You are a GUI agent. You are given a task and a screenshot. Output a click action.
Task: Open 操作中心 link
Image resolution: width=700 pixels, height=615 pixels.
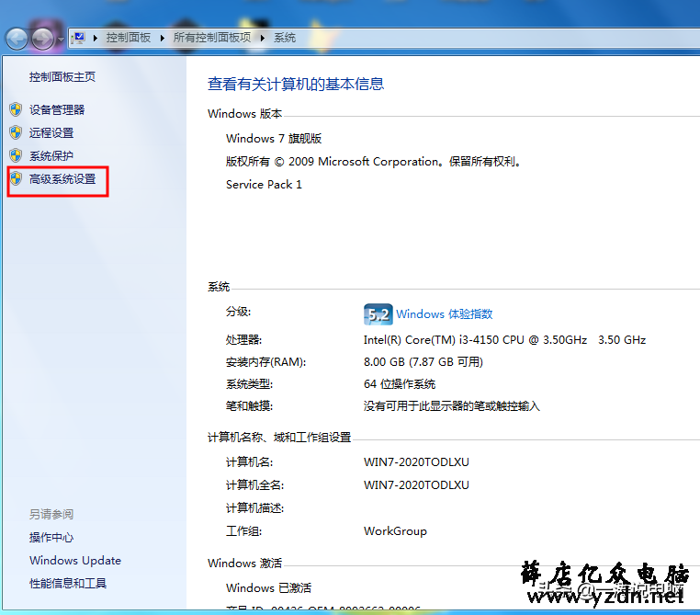pos(51,537)
